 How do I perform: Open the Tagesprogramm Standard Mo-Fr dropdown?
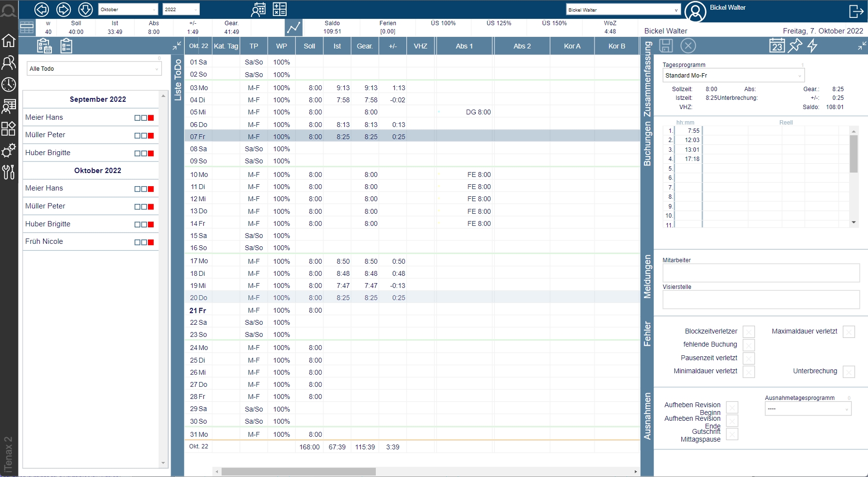[733, 76]
